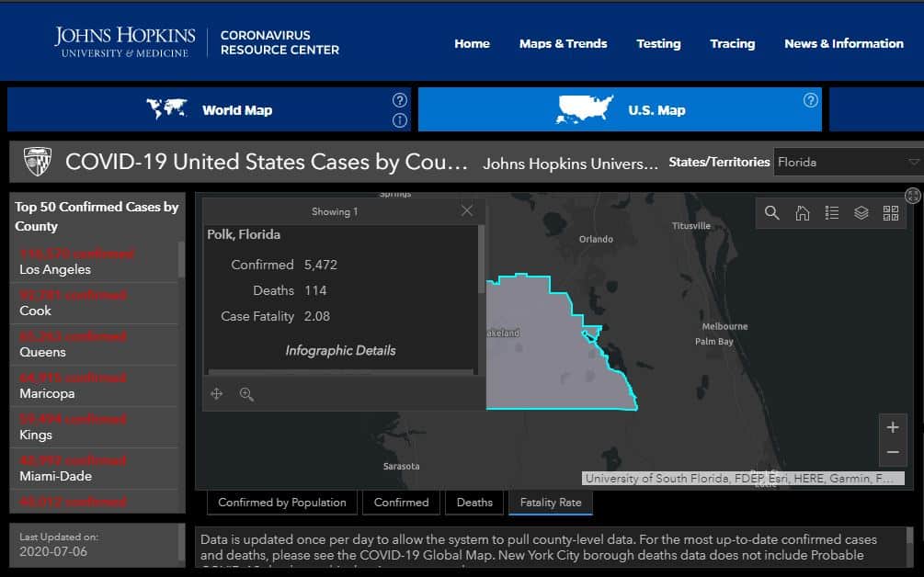Click the Confirmed 5,472 value in popup
This screenshot has height=577, width=924.
321,265
